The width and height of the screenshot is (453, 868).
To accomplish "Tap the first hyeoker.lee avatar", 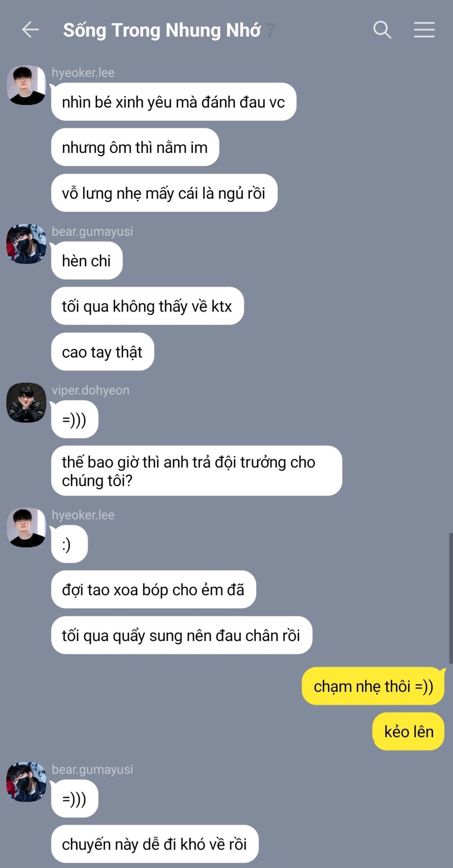I will pyautogui.click(x=26, y=85).
